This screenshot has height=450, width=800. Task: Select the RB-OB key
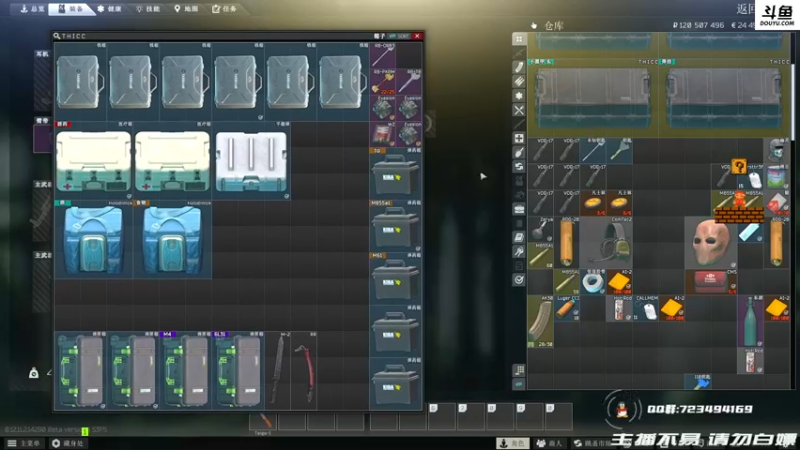tap(383, 56)
